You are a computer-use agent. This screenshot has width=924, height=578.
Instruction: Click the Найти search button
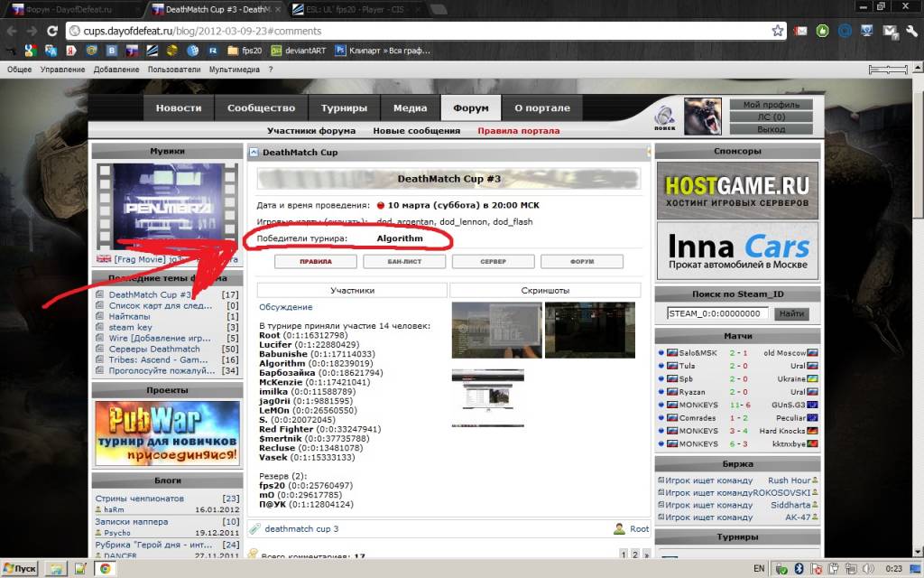pyautogui.click(x=791, y=313)
